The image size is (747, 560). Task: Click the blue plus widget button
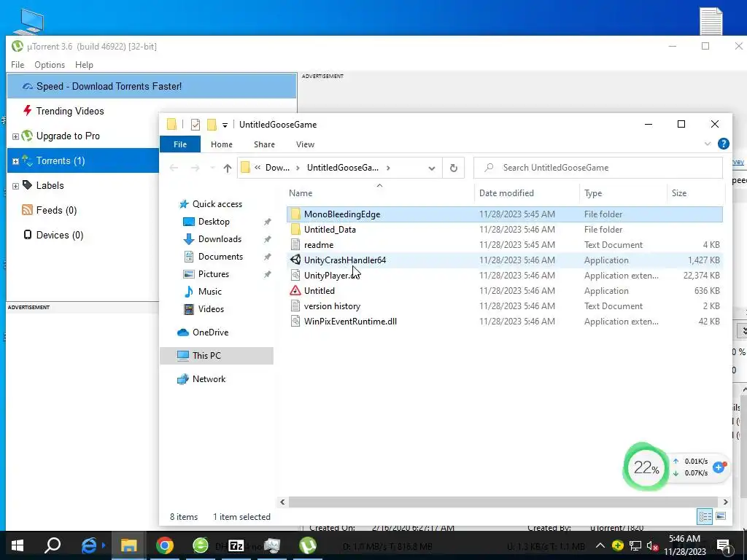coord(719,467)
